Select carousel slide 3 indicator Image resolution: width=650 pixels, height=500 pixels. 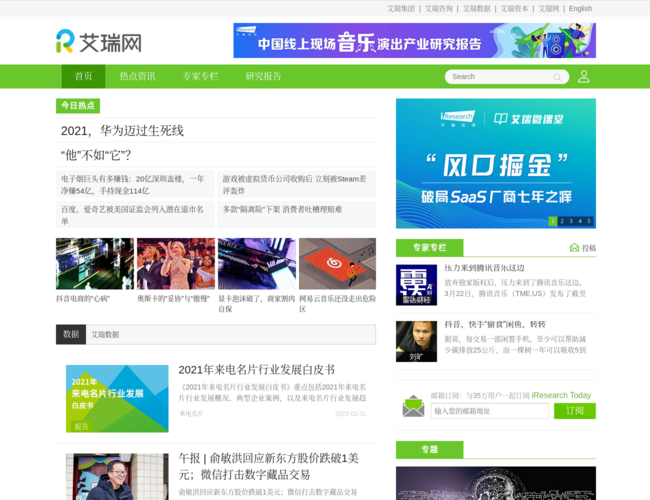coord(571,221)
